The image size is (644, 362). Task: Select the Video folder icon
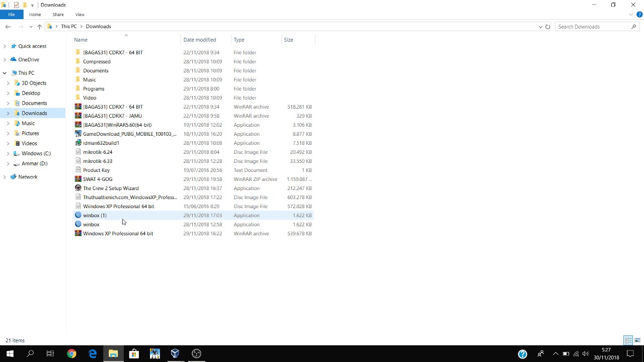coord(78,98)
